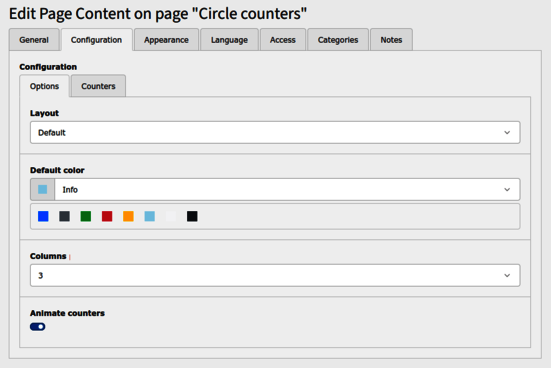Open the Categories tab
The image size is (551, 368).
pos(338,40)
